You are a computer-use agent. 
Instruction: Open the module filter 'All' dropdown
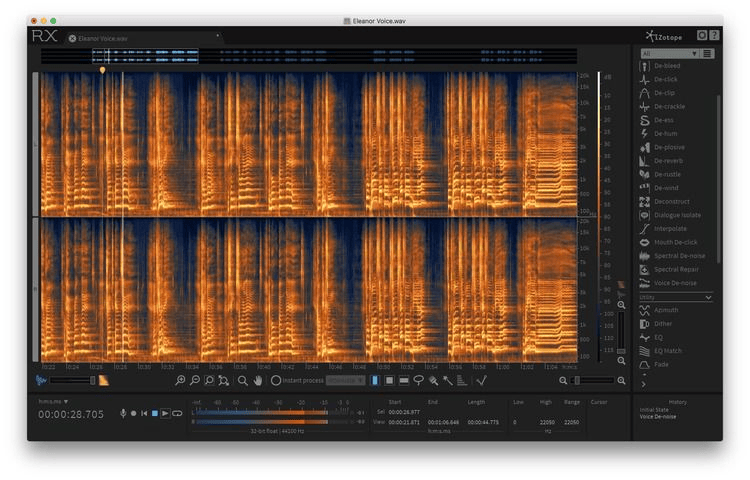(668, 53)
